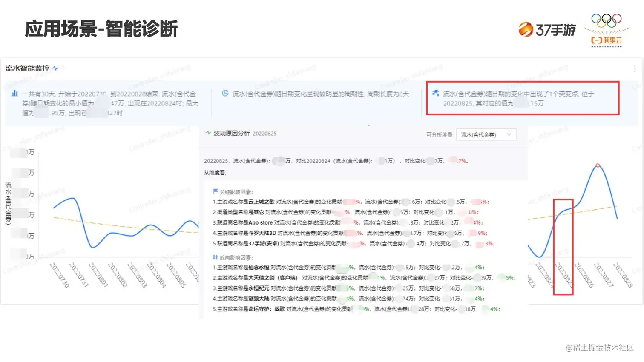
Task: Select reverse factor row 主游戏名称是永恒纪元
Action: click(348, 288)
